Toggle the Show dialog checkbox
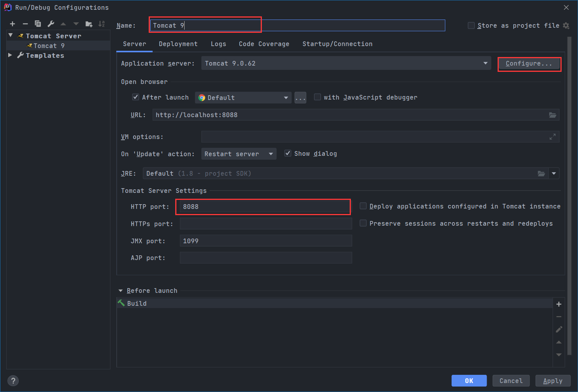 [x=288, y=153]
